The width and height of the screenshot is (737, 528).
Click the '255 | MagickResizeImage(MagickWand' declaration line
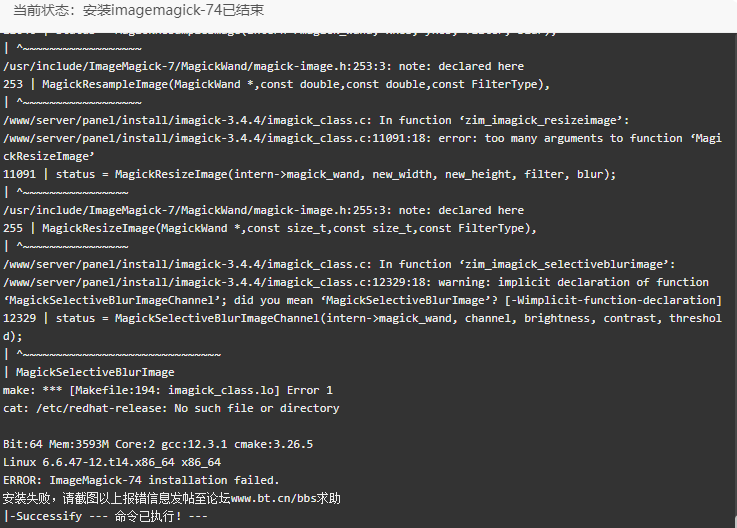(x=270, y=229)
